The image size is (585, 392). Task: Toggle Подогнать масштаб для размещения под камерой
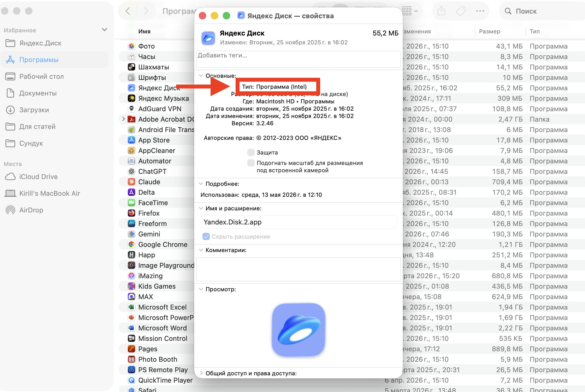251,163
